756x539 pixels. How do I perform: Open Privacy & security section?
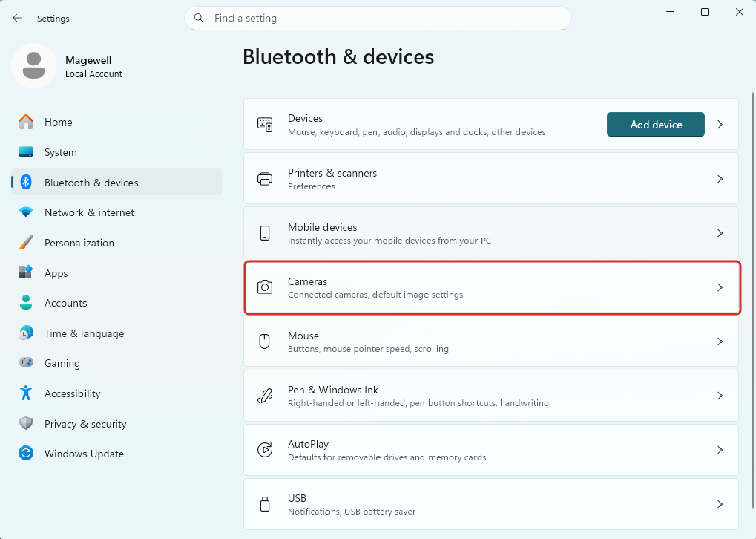85,424
